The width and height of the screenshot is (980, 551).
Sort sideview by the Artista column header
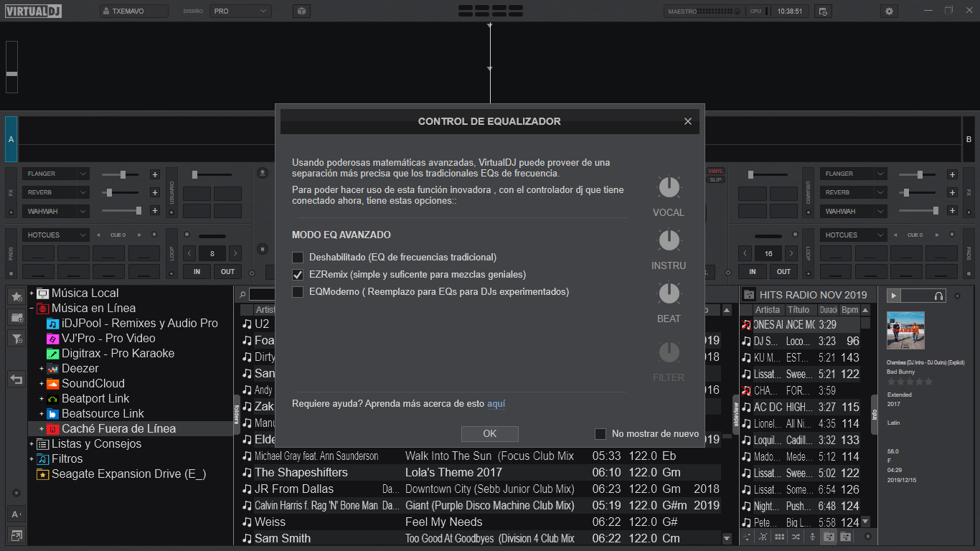(768, 310)
